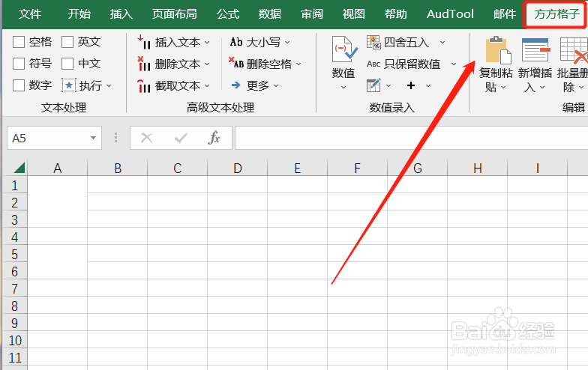The height and width of the screenshot is (370, 588).
Task: Select column G header
Action: click(x=417, y=168)
